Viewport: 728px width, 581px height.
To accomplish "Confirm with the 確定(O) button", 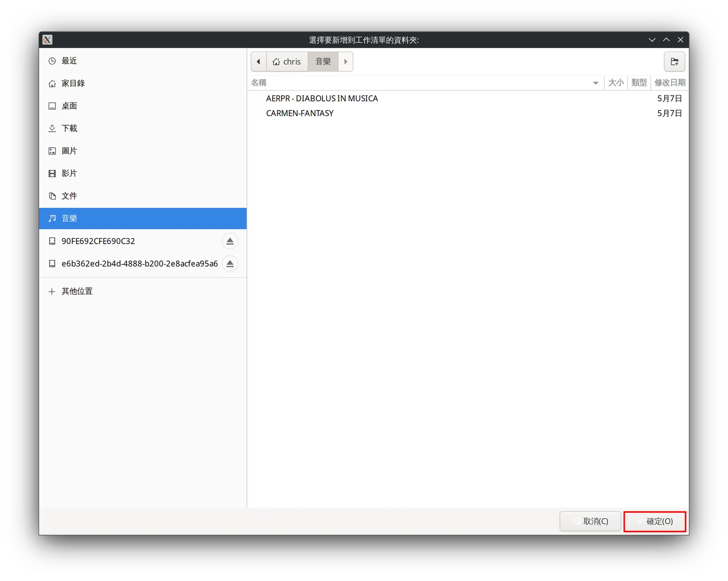I will point(655,521).
